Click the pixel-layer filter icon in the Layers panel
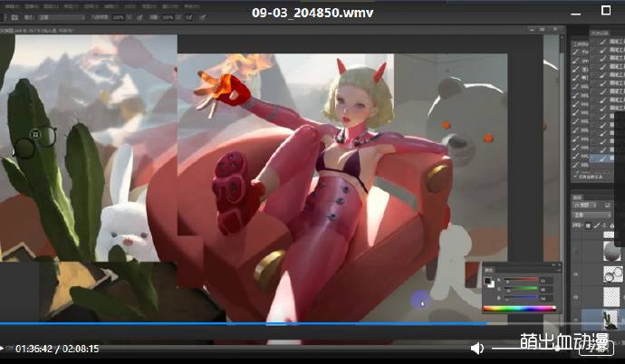Image resolution: width=625 pixels, height=364 pixels. tap(607, 206)
